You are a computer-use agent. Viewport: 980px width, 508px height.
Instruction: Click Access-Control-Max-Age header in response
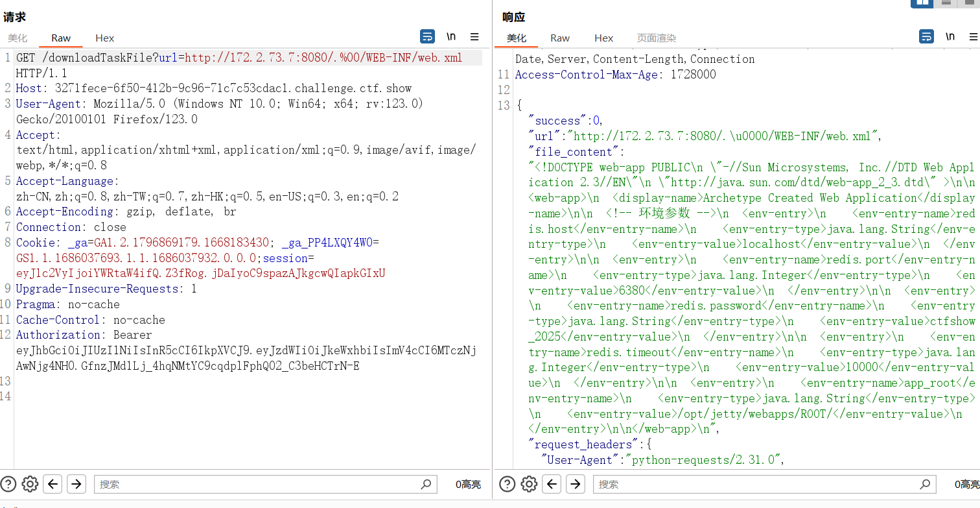click(x=616, y=74)
